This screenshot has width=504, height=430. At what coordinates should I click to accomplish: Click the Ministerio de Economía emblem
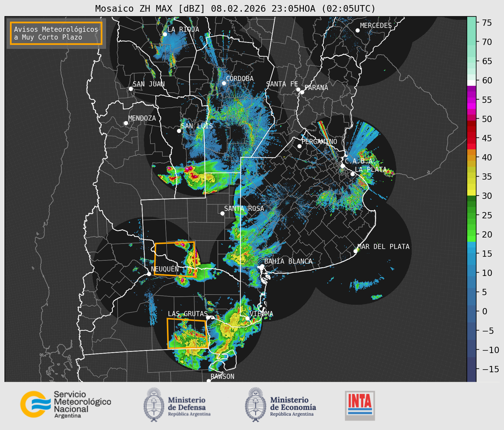(256, 405)
